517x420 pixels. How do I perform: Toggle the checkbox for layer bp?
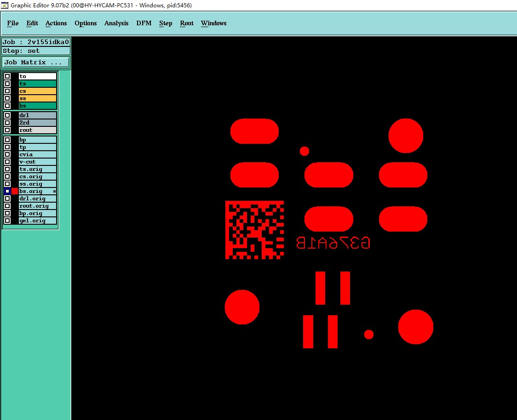click(7, 140)
